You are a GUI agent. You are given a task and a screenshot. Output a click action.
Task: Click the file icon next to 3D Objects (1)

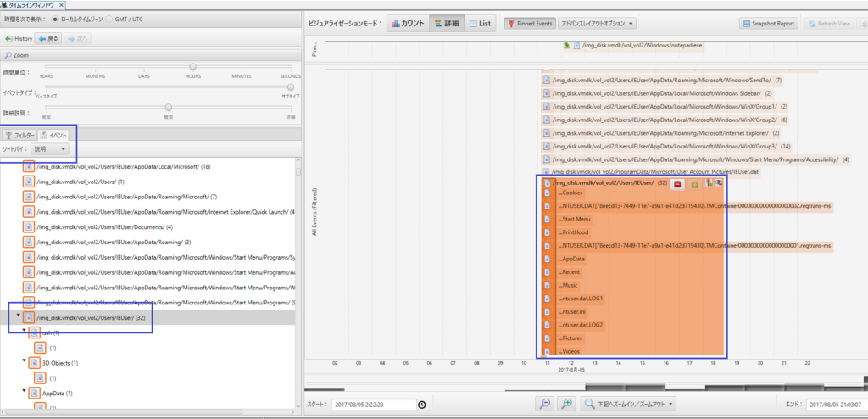click(x=34, y=363)
